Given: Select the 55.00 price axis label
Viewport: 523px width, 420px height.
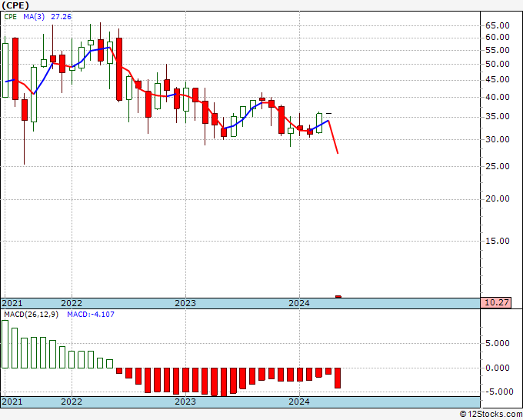Looking at the screenshot, I should [x=498, y=50].
